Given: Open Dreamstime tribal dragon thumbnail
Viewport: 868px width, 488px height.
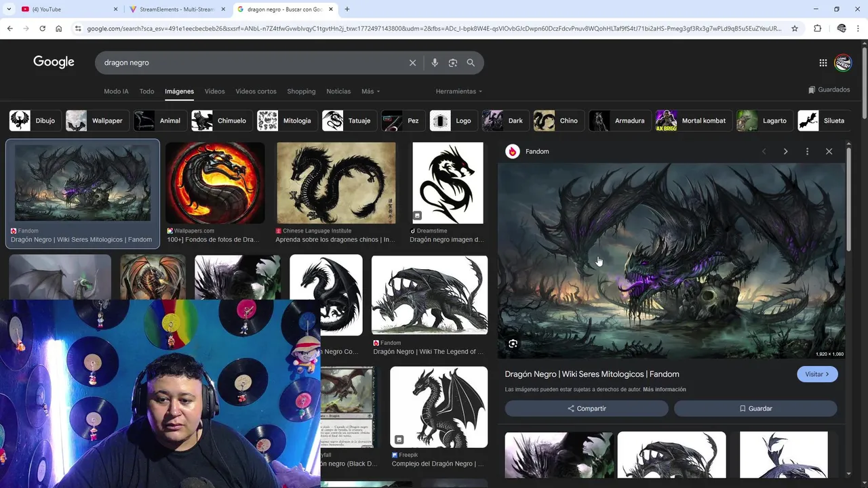Looking at the screenshot, I should click(x=448, y=183).
